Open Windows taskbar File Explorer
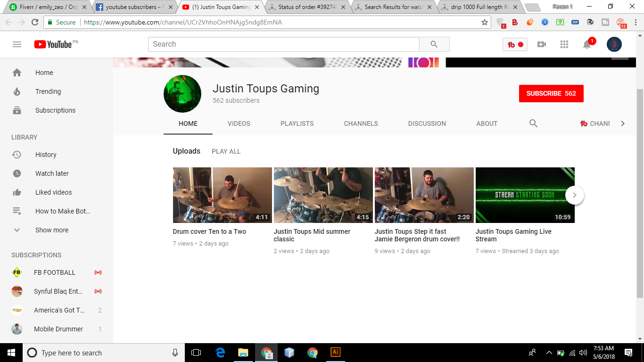The image size is (644, 362). (243, 353)
